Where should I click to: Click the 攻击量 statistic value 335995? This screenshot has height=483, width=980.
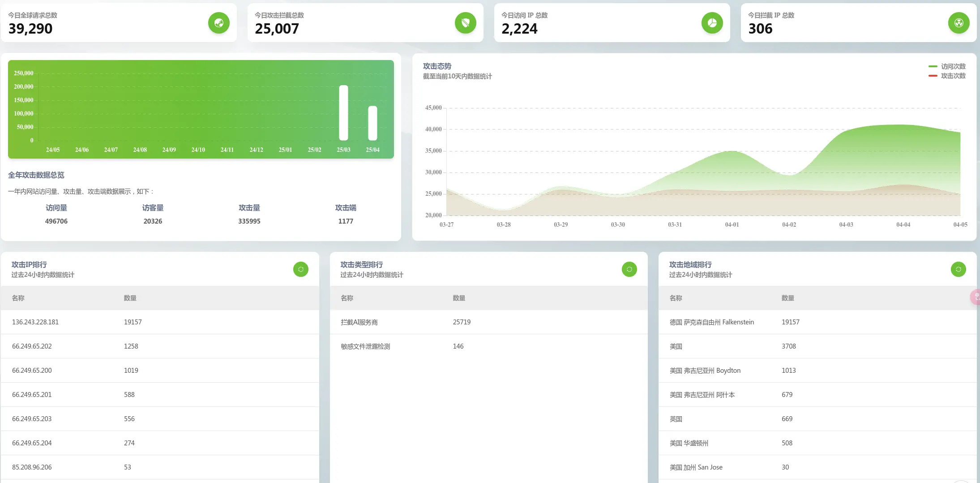point(249,221)
